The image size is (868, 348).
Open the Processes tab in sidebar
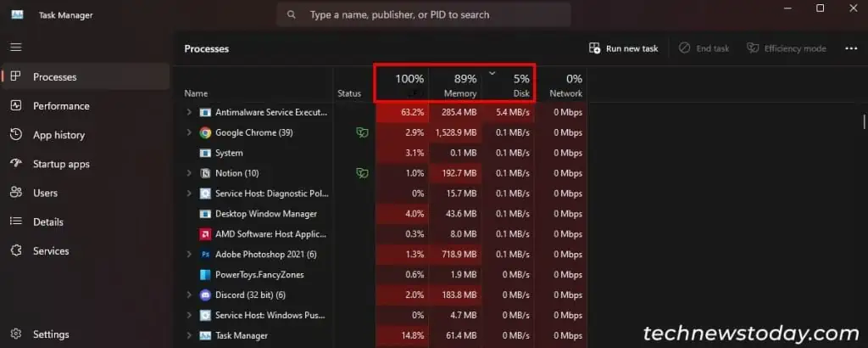pos(86,77)
